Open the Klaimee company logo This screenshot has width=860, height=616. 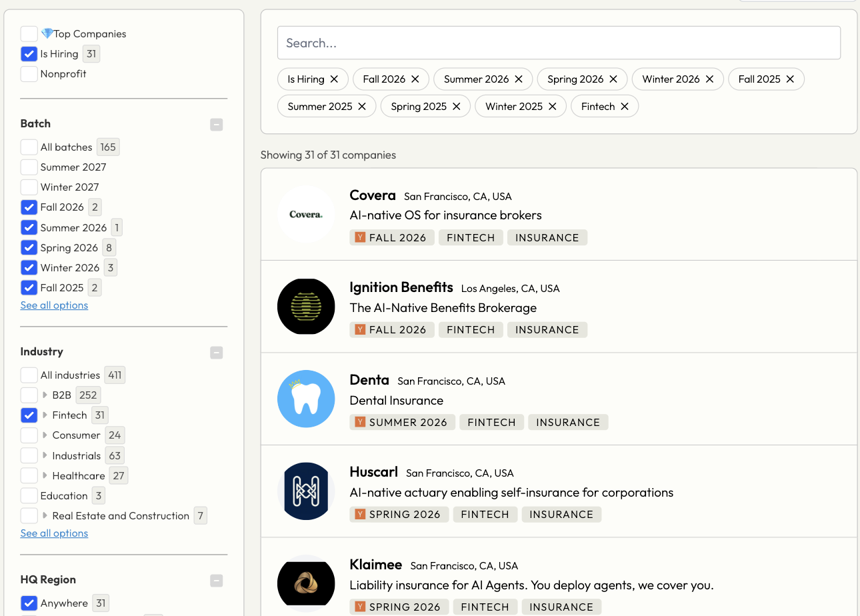[x=306, y=584]
